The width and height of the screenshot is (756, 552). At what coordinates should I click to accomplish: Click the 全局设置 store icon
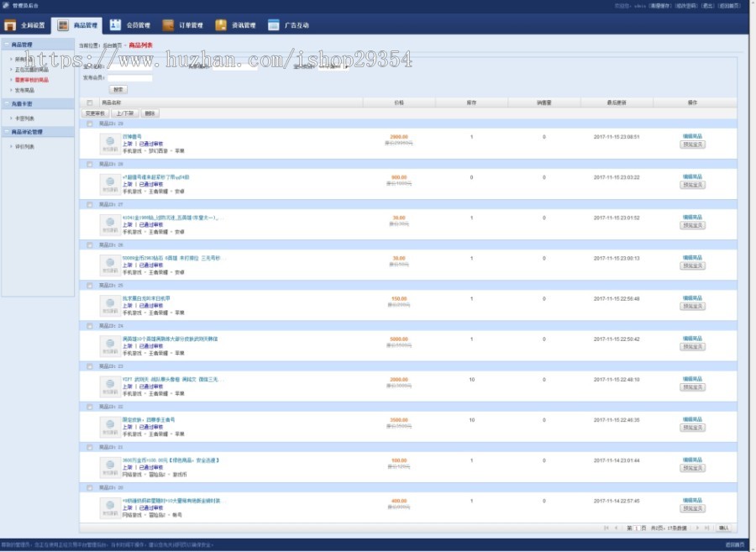(x=10, y=25)
